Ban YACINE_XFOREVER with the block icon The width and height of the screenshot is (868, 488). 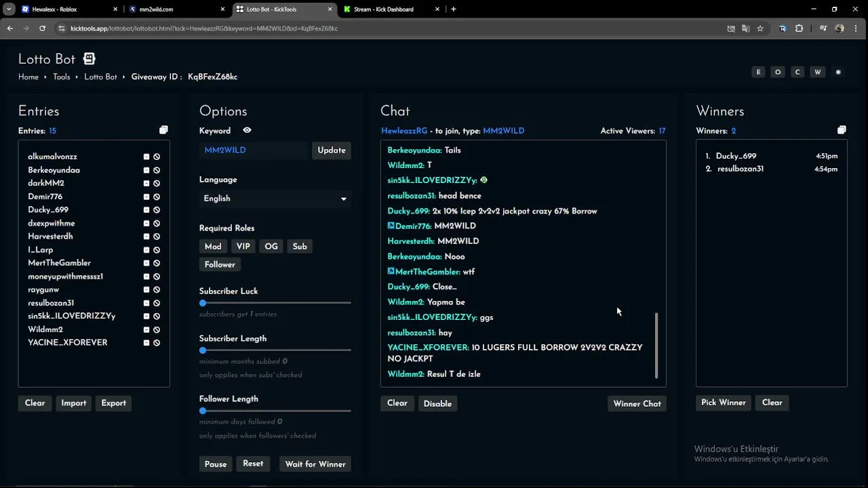(157, 343)
